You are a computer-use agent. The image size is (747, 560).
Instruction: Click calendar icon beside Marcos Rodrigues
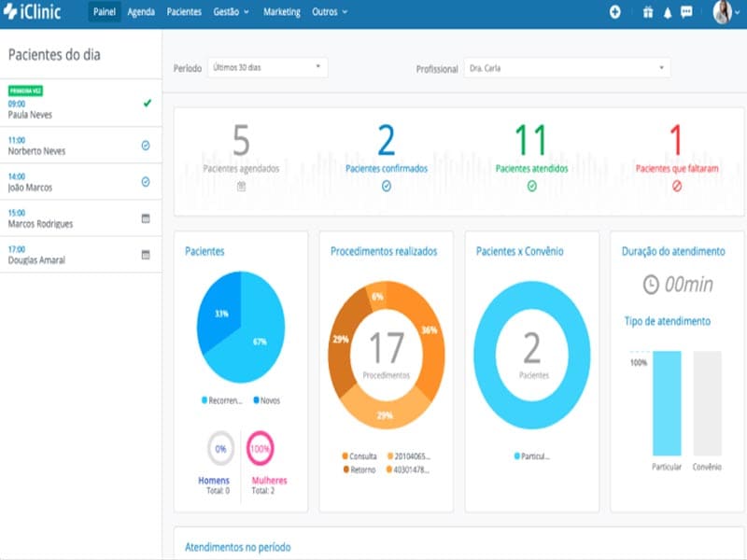pos(146,218)
